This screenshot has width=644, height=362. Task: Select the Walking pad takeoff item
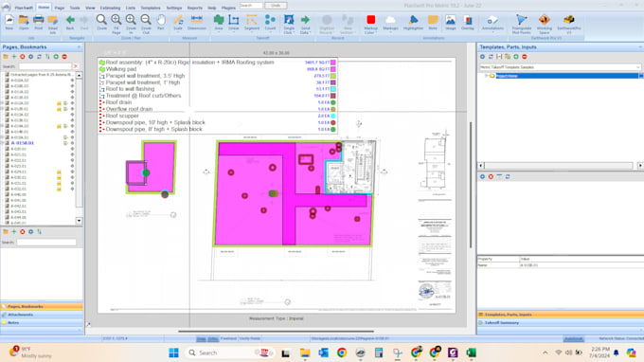click(x=121, y=69)
